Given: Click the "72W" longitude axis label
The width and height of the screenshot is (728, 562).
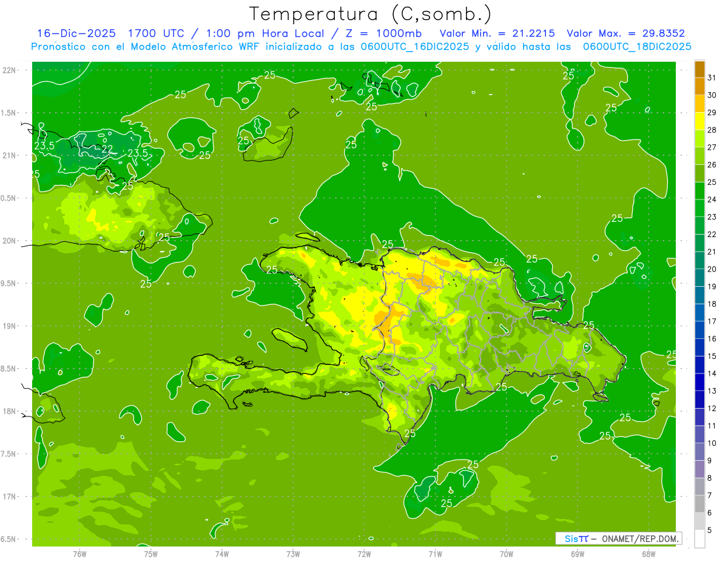Looking at the screenshot, I should pyautogui.click(x=364, y=554).
